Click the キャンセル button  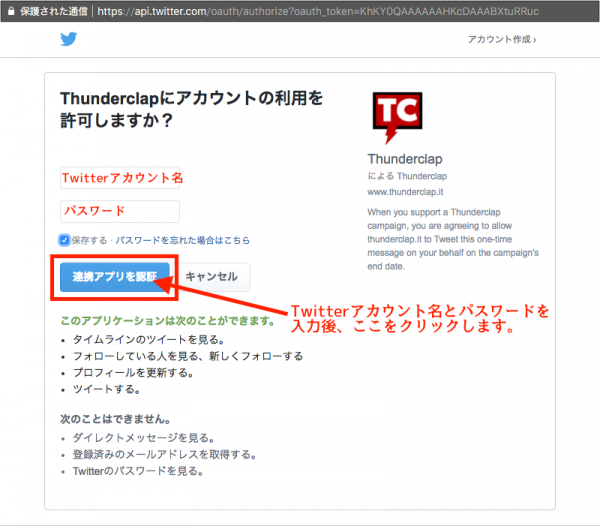click(x=212, y=277)
